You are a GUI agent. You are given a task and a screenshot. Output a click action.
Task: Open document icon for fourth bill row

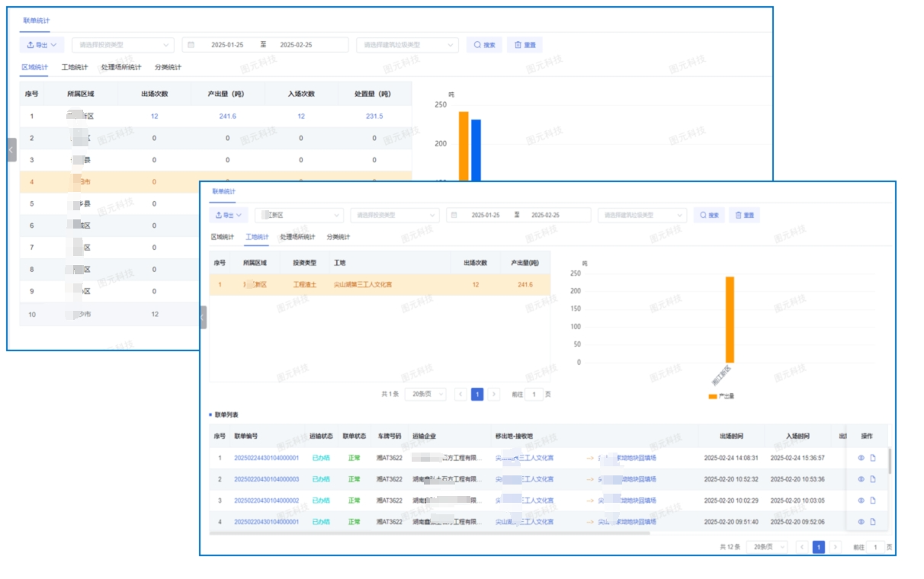(873, 522)
